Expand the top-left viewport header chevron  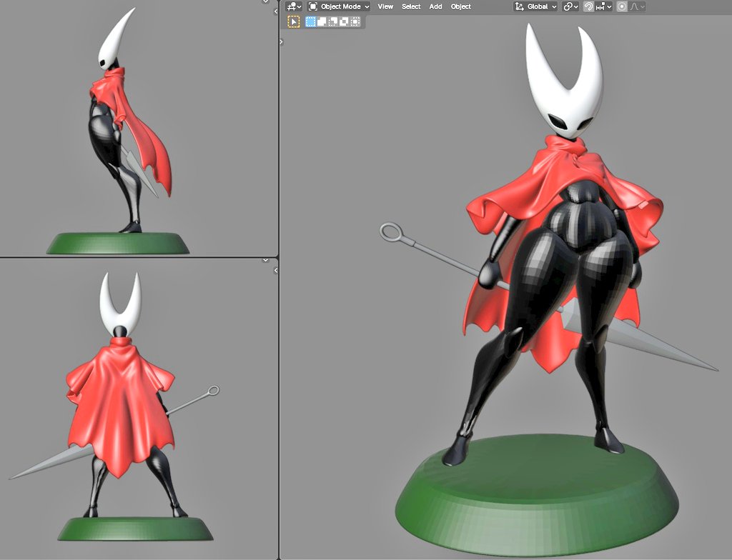266,2
